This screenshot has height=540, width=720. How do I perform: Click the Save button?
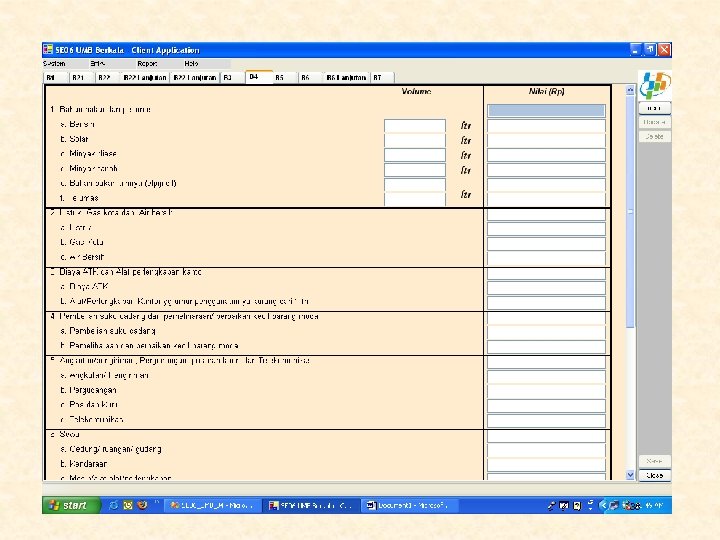[654, 461]
